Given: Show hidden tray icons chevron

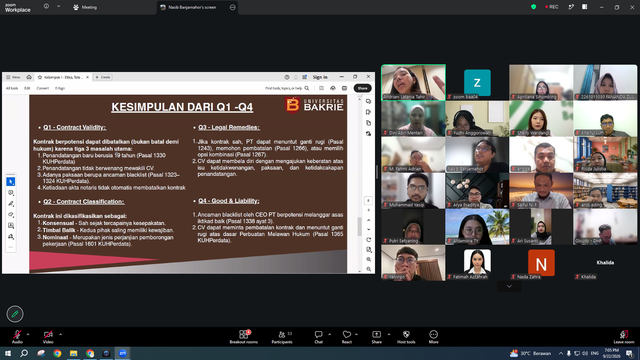Looking at the screenshot, I should [561, 353].
